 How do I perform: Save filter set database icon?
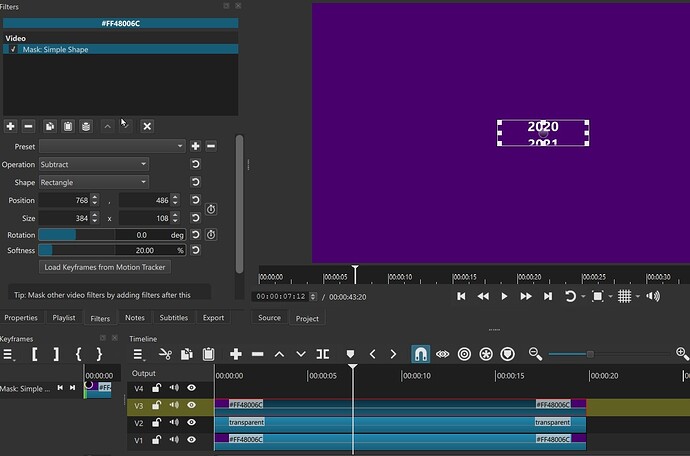87,126
